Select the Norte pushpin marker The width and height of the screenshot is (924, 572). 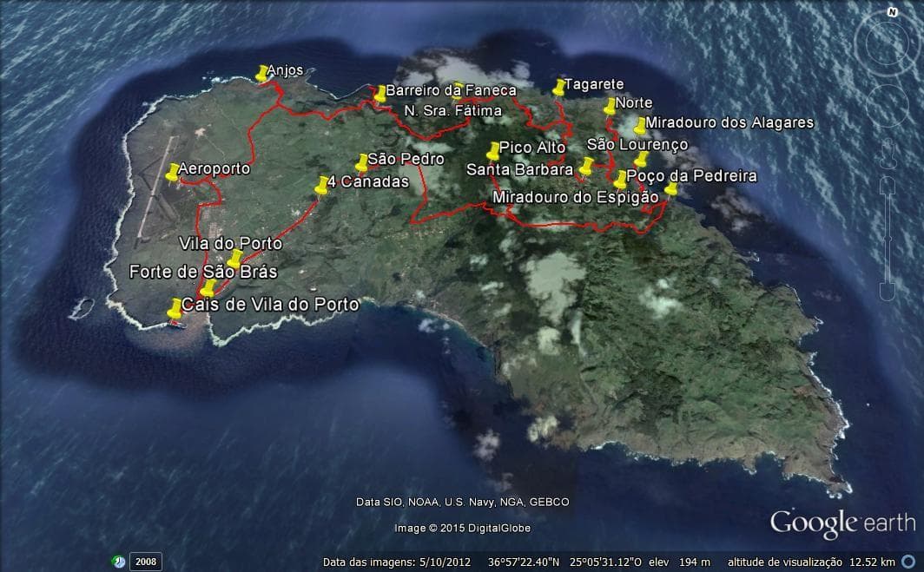[x=610, y=107]
